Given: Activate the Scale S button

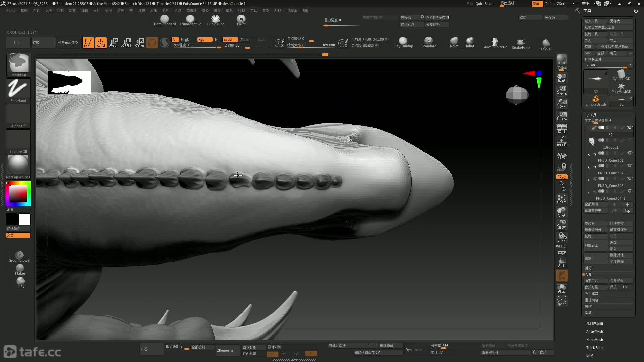Looking at the screenshot, I should [126, 43].
